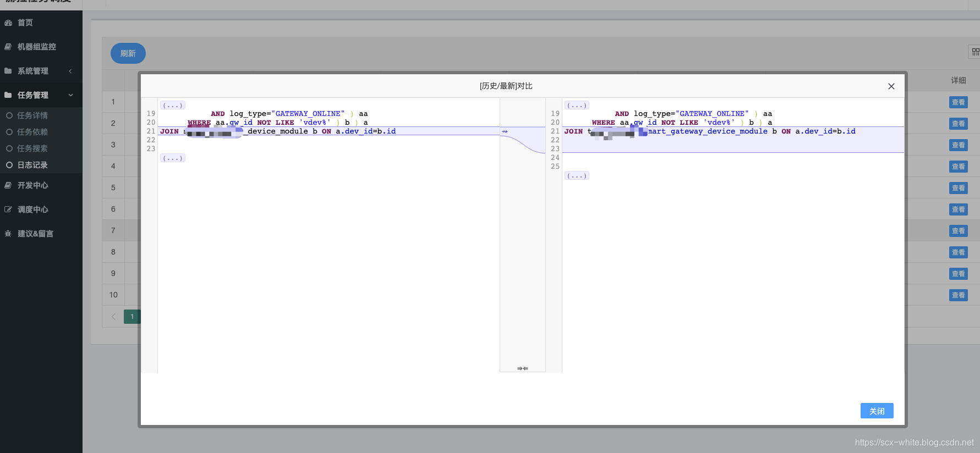Click the blue 关闭 button
The width and height of the screenshot is (980, 453).
coord(877,411)
